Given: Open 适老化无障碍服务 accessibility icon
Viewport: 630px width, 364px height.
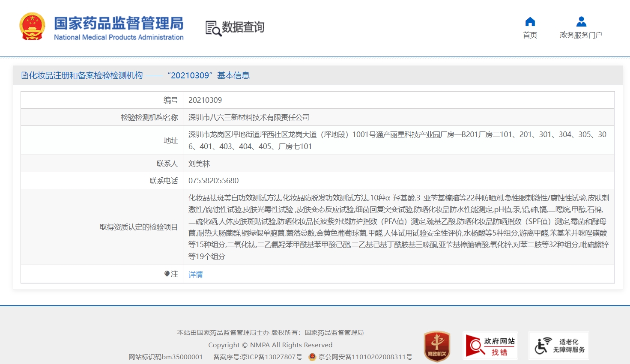Looking at the screenshot, I should pos(558,346).
